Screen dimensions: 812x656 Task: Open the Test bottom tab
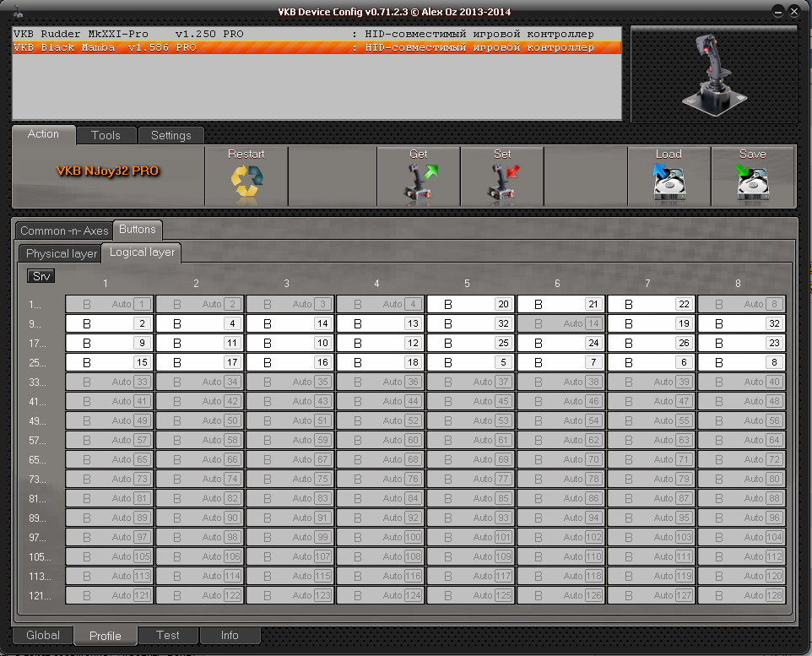click(x=168, y=635)
